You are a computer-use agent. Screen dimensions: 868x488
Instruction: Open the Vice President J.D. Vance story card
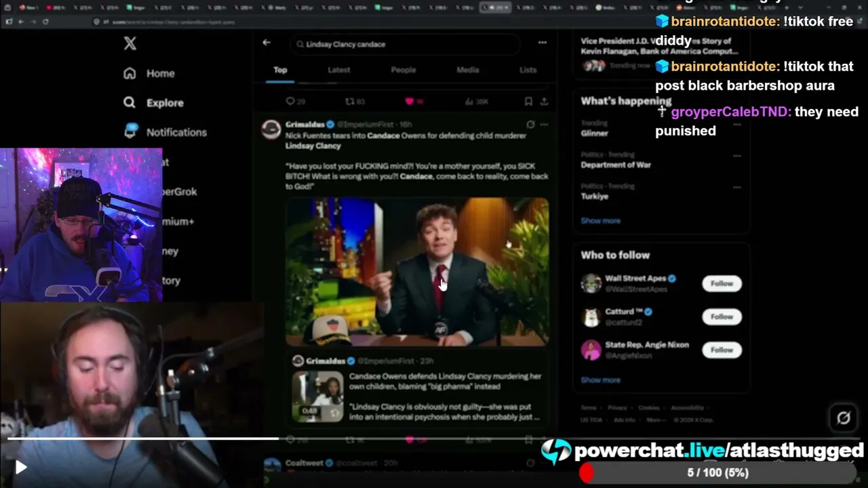pyautogui.click(x=660, y=54)
